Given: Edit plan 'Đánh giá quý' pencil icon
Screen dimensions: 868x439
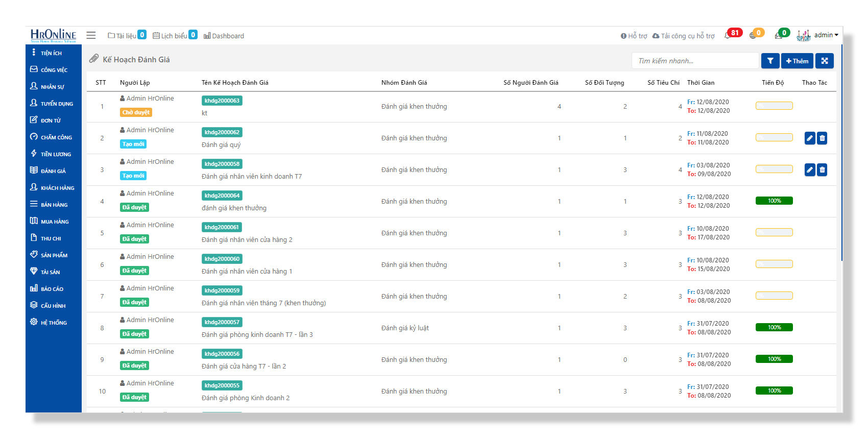Looking at the screenshot, I should point(810,138).
